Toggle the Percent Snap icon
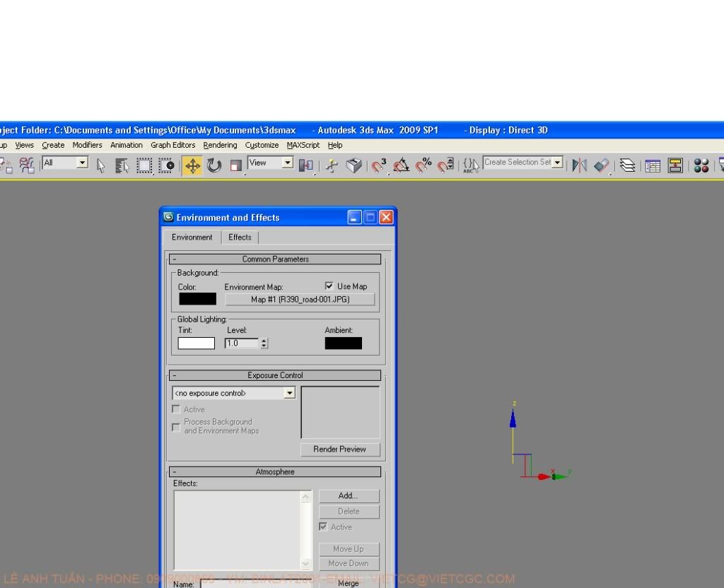This screenshot has height=588, width=724. pyautogui.click(x=424, y=165)
